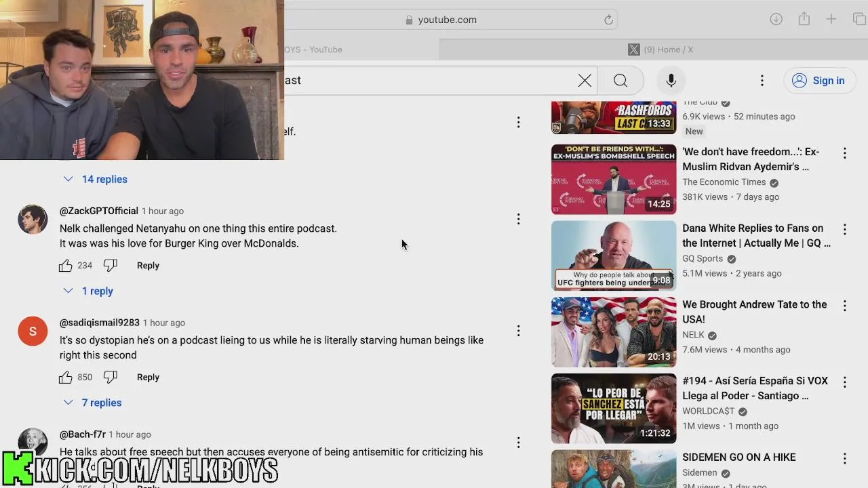Screen dimensions: 868x488
Task: Open YouTube settings three-dot menu
Action: click(x=762, y=81)
